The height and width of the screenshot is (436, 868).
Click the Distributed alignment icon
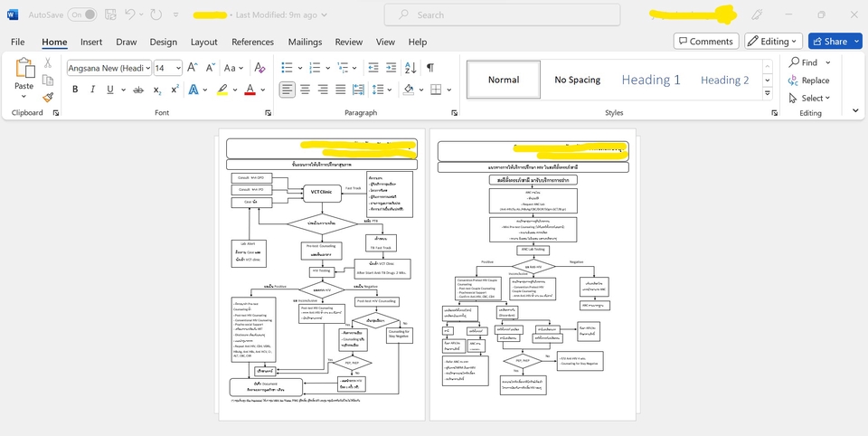coord(359,90)
